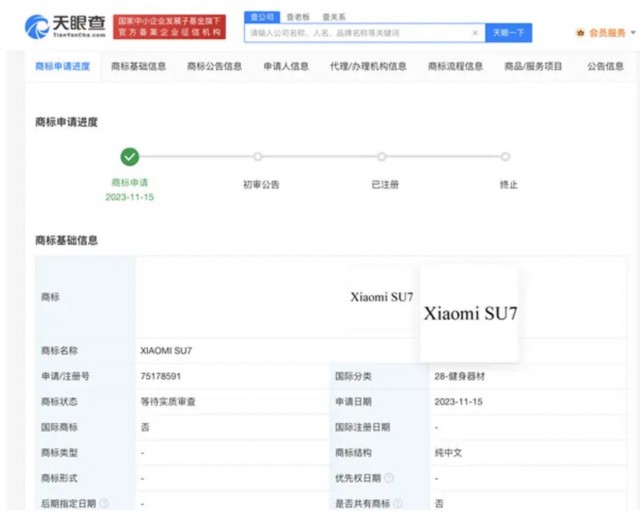Open the 会员服务 link

(607, 33)
